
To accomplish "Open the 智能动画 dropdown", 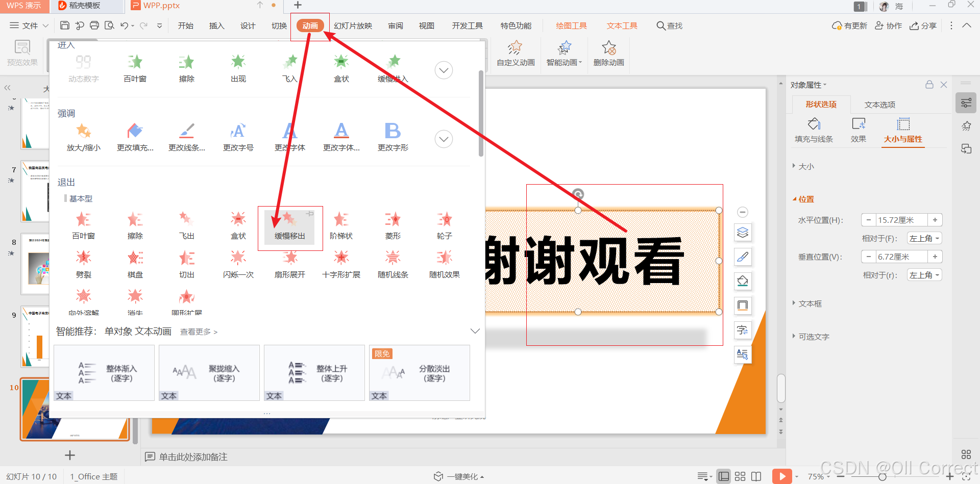I will coord(564,54).
